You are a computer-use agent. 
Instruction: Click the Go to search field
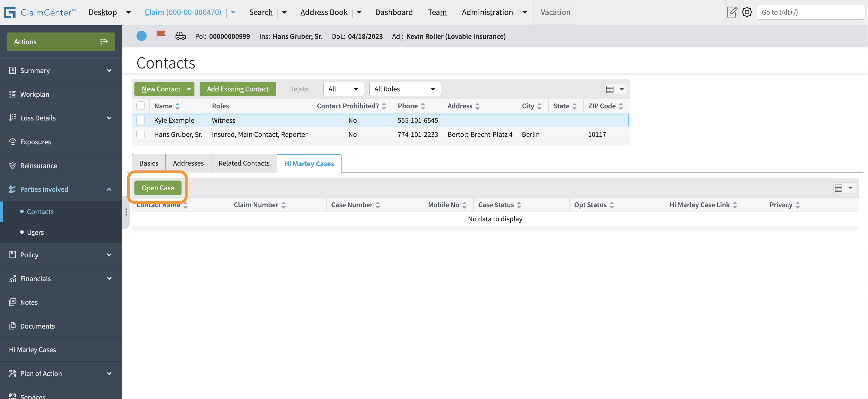coord(810,12)
